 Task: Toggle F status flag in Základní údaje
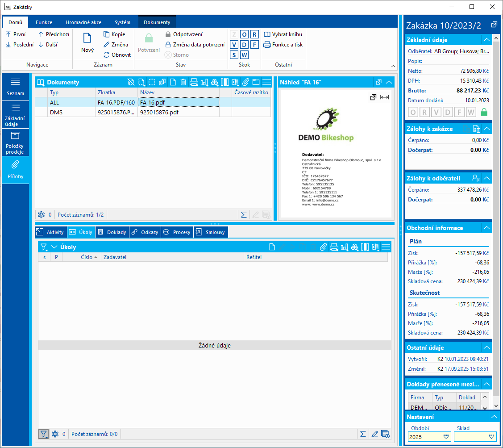459,113
